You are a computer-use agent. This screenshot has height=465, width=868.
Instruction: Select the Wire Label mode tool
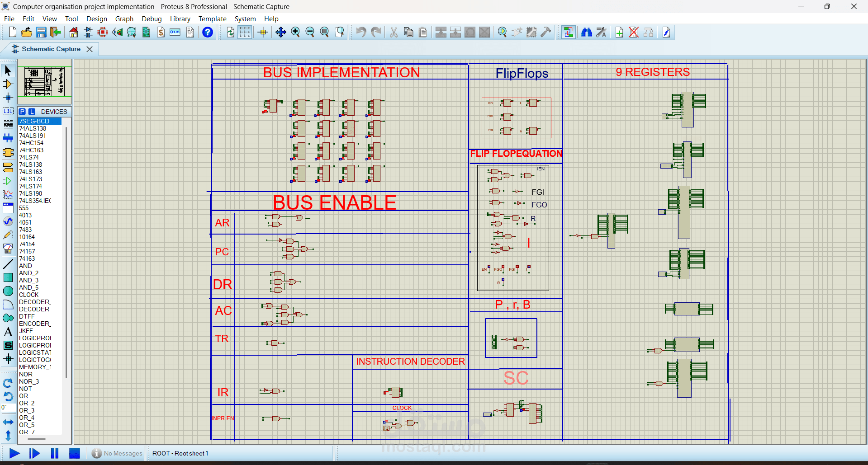click(8, 111)
